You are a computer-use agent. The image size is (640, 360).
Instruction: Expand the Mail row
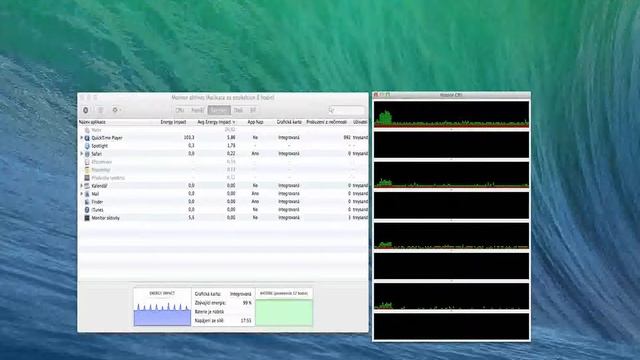(x=81, y=194)
